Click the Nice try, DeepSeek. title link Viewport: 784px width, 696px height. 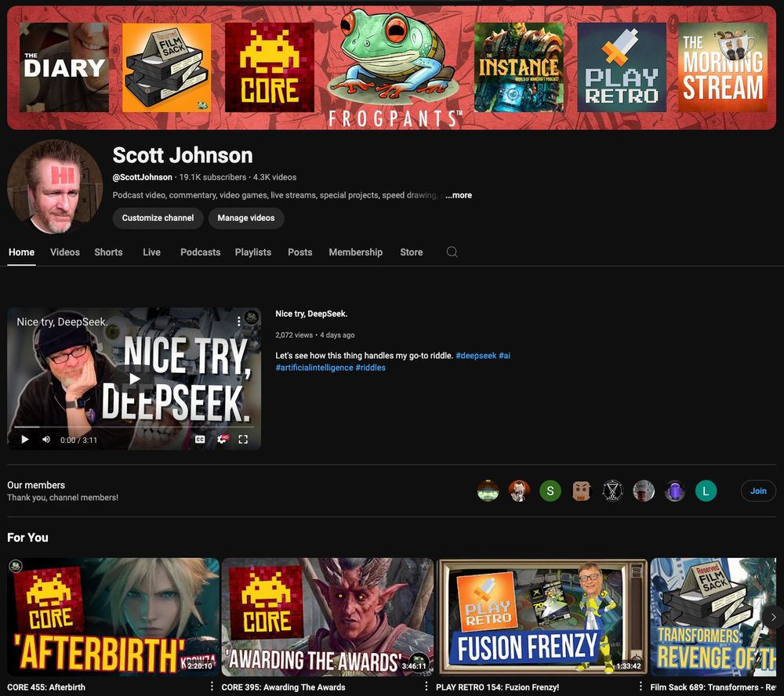(311, 314)
